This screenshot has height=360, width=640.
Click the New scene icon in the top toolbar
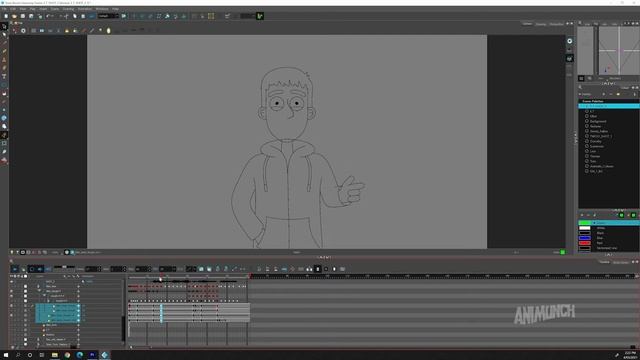(6, 16)
